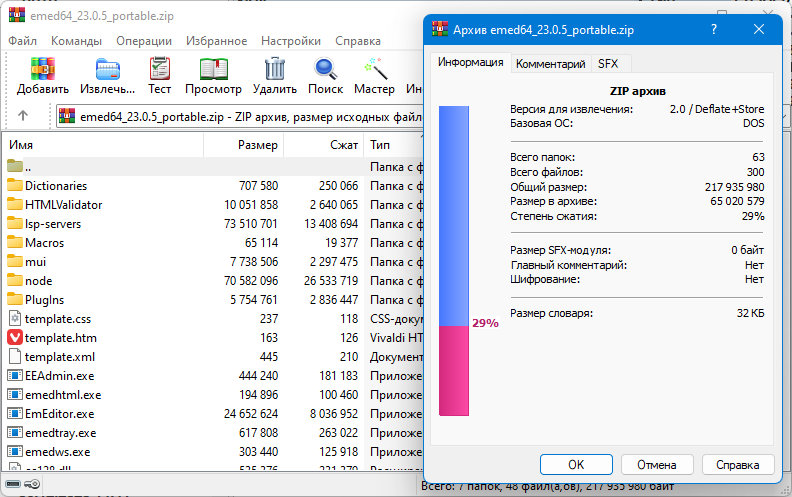Select the lsp-servers folder icon

(x=15, y=223)
